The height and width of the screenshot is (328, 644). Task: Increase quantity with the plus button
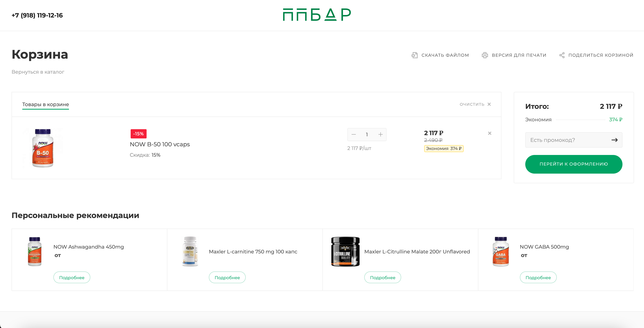380,135
